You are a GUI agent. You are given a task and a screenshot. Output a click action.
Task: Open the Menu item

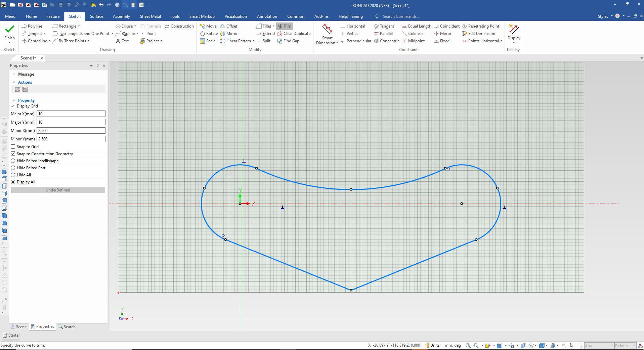point(10,16)
